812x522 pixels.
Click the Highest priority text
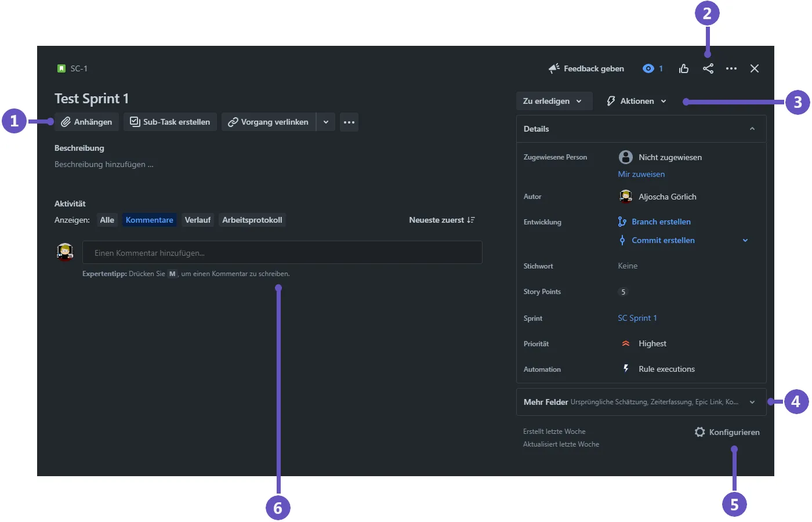[x=652, y=343]
